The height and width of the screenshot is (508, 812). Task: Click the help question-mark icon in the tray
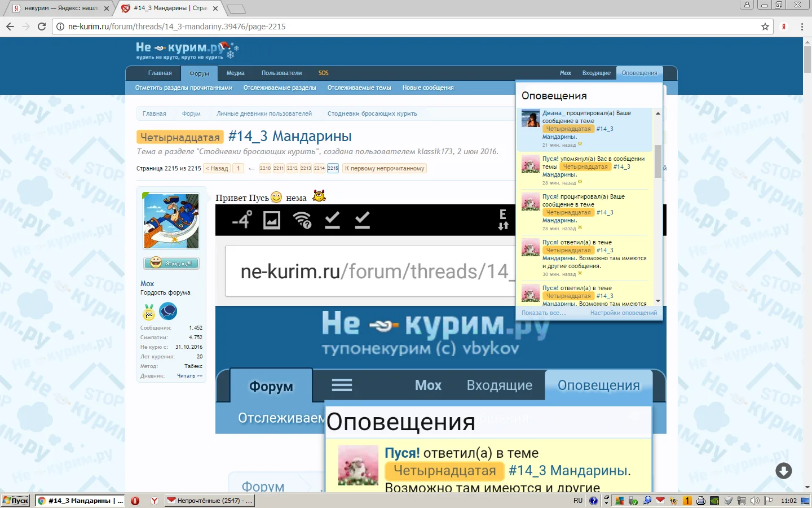[593, 501]
